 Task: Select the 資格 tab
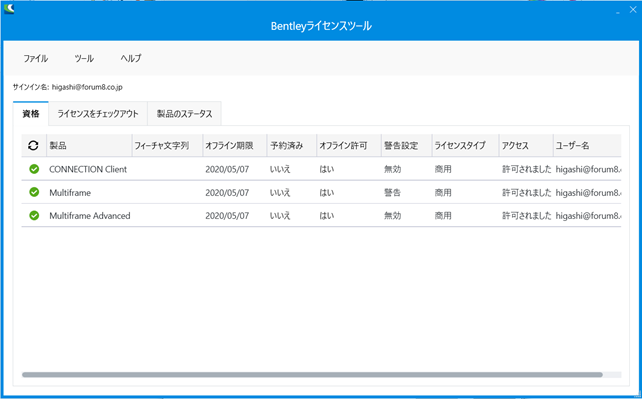coord(31,113)
